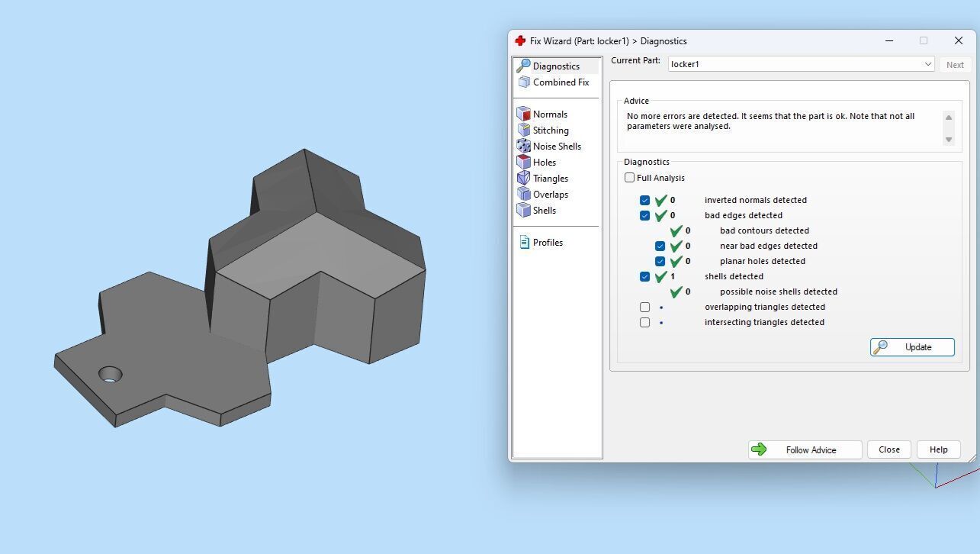Image resolution: width=980 pixels, height=554 pixels.
Task: Uncheck shells detected checkbox
Action: [x=644, y=276]
